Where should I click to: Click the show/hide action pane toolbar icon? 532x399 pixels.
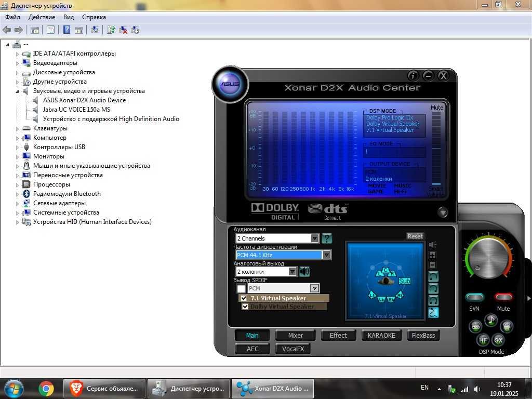79,30
